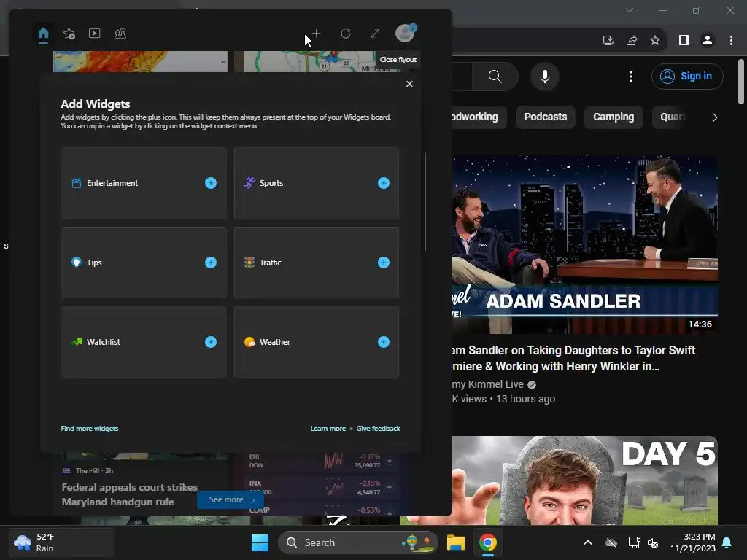
Task: Click the Traffic widget label
Action: coord(271,262)
